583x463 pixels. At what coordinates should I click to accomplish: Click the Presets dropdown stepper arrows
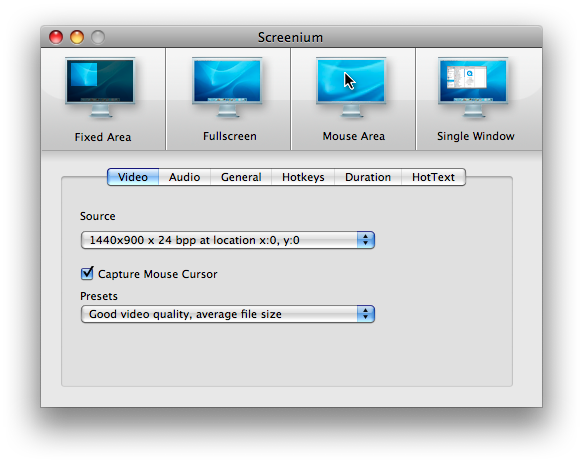365,314
